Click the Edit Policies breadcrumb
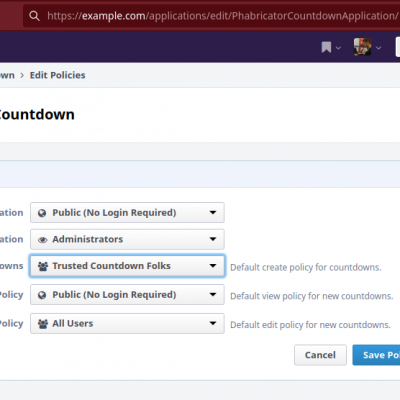400x400 pixels. pyautogui.click(x=58, y=75)
